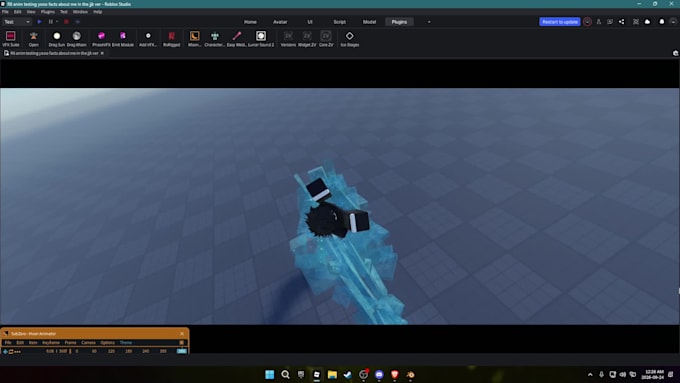This screenshot has height=383, width=680.
Task: Close the Moon Animator window
Action: point(182,334)
